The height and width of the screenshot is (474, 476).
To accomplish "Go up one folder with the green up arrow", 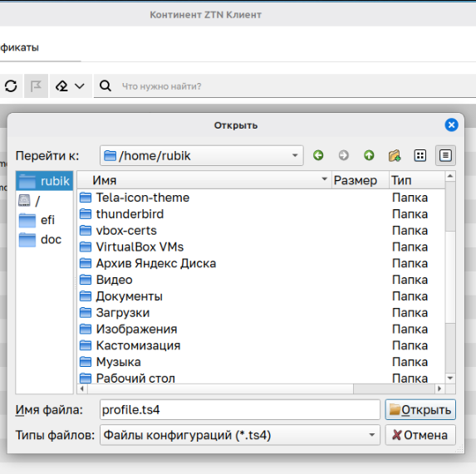I will [x=369, y=155].
